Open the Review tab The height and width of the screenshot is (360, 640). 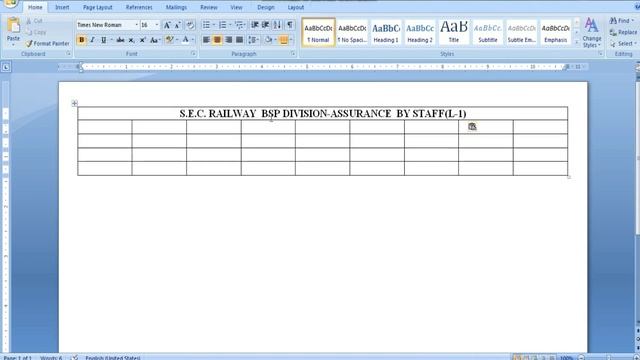209,7
